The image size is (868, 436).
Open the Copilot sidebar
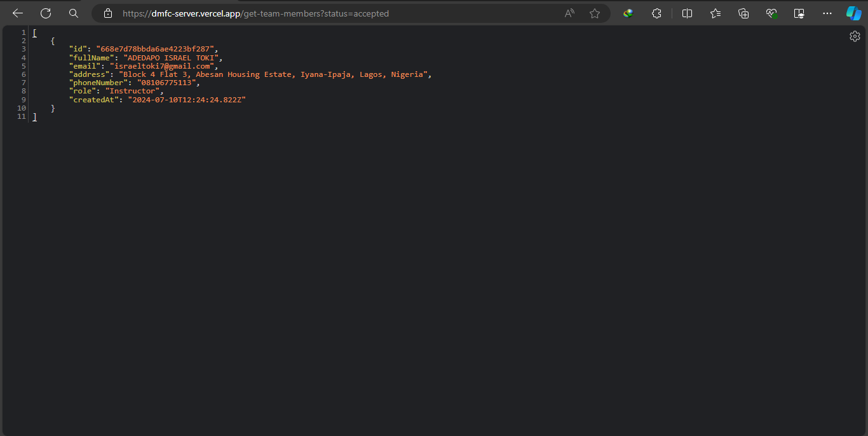(x=853, y=13)
